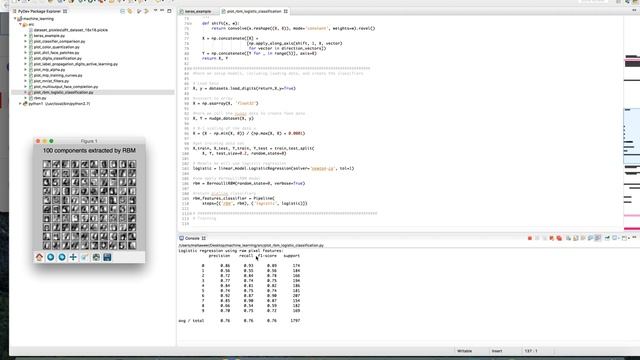Open the Open Console dropdown in Console toolbar
The image size is (640, 360).
[629, 238]
